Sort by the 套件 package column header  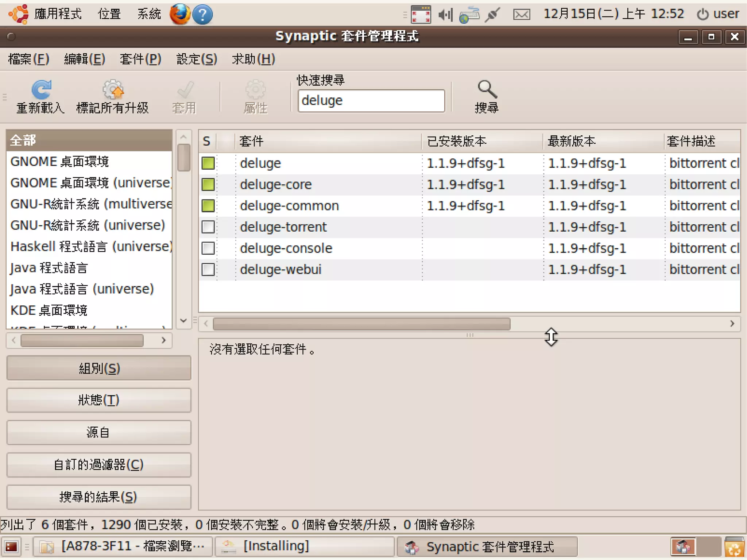tap(328, 141)
